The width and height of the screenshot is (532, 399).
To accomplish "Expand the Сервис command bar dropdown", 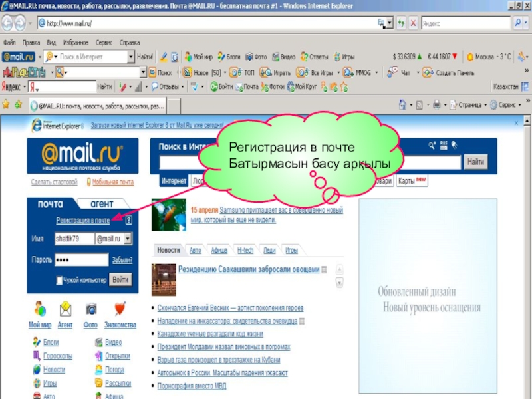I will point(520,105).
